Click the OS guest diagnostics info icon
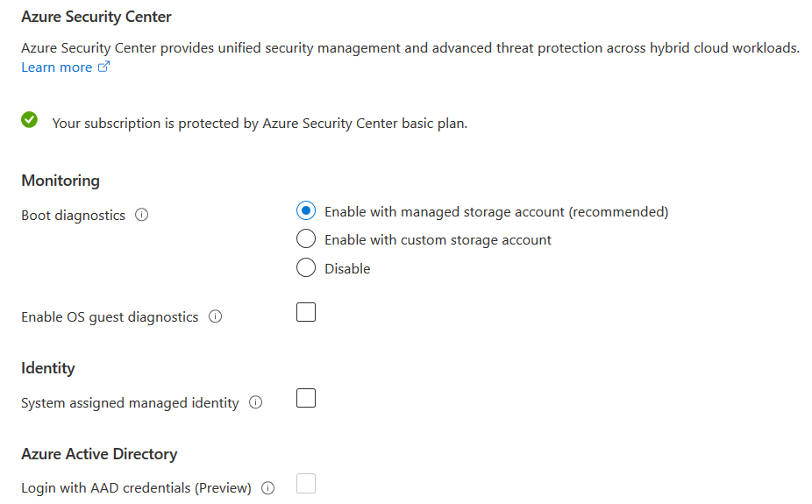 [x=216, y=316]
